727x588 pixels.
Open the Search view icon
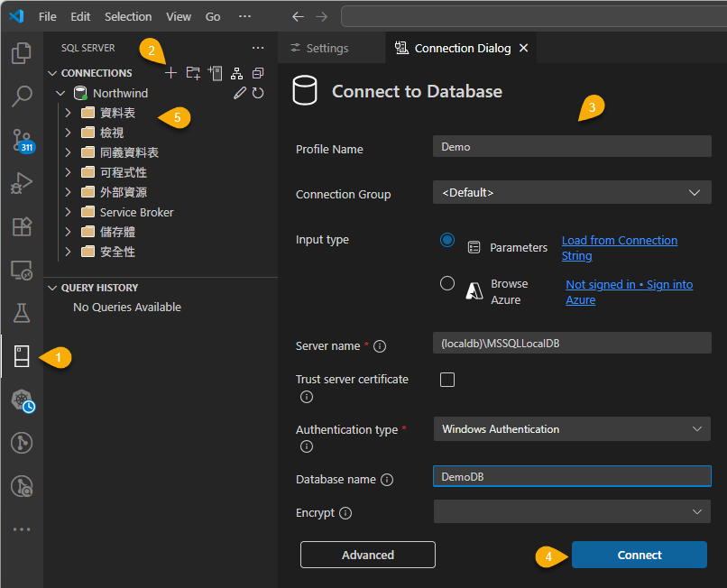(22, 96)
